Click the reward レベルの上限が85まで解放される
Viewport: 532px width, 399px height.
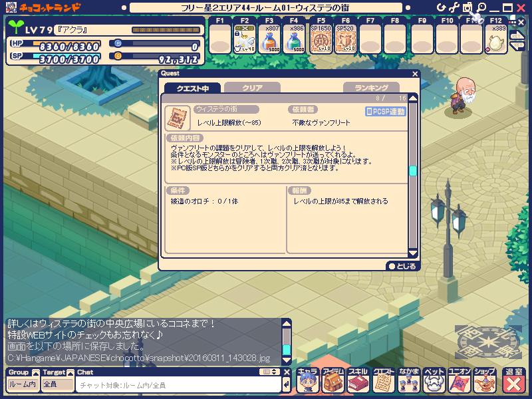click(x=340, y=201)
